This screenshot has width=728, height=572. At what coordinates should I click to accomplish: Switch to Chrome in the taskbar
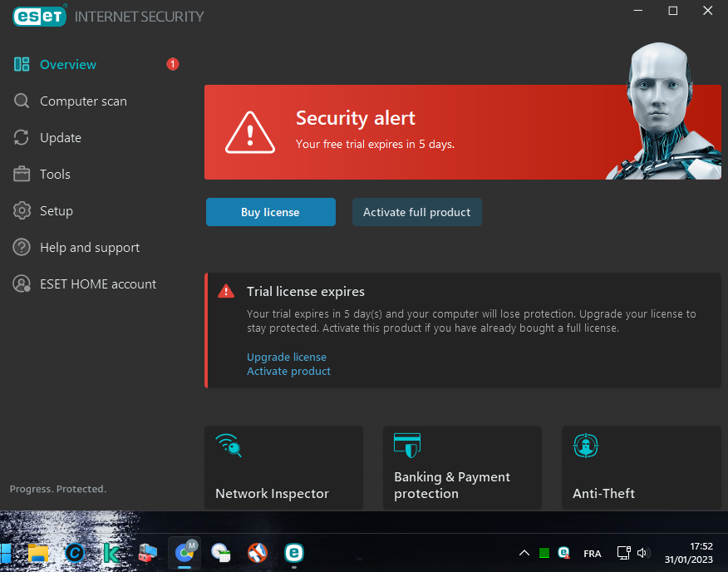pyautogui.click(x=184, y=553)
